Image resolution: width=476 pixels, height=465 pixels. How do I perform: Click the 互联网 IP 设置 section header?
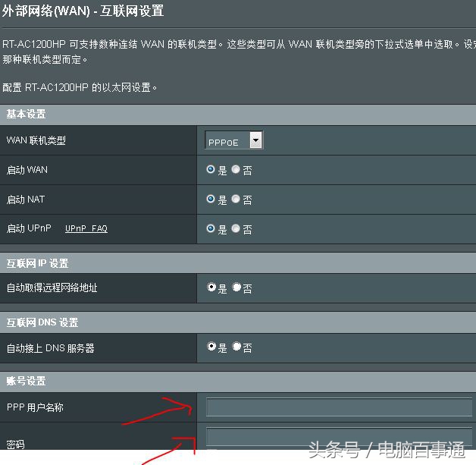pos(238,263)
